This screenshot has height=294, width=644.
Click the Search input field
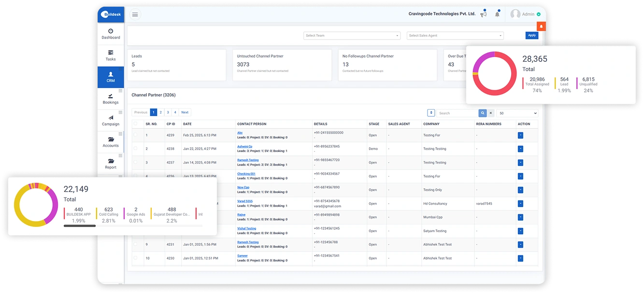458,113
